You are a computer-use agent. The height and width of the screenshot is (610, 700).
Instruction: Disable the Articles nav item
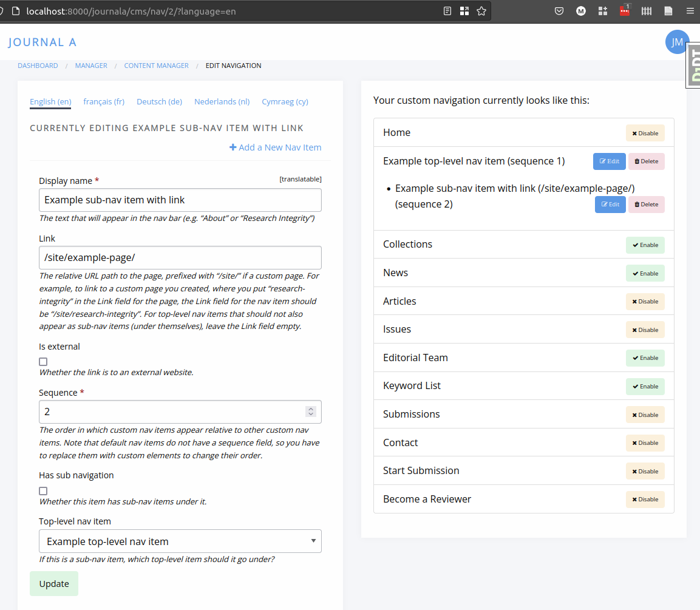[645, 302]
